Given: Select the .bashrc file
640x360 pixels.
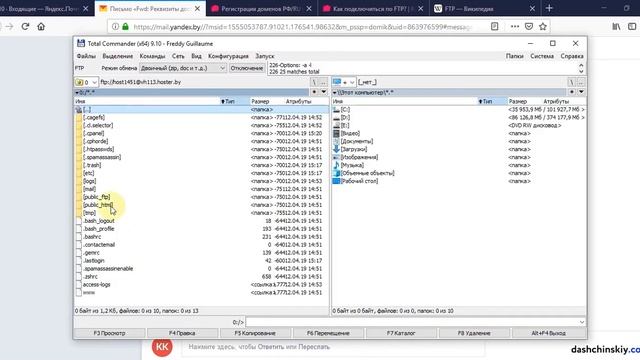Looking at the screenshot, I should click(x=202, y=237).
